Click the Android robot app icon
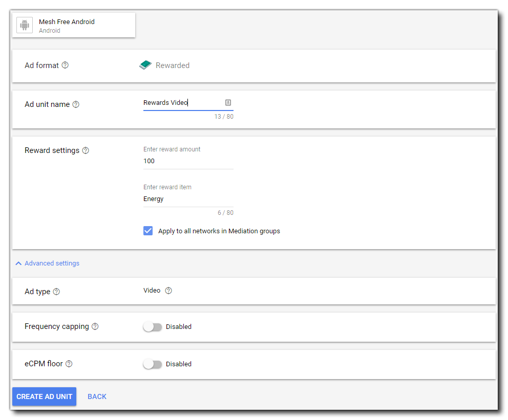508x420 pixels. tap(25, 25)
